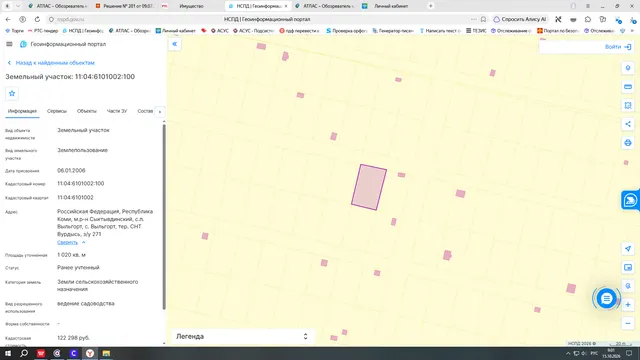Click cadastral number value '11:04:6101002:100'
The height and width of the screenshot is (360, 640).
point(80,184)
